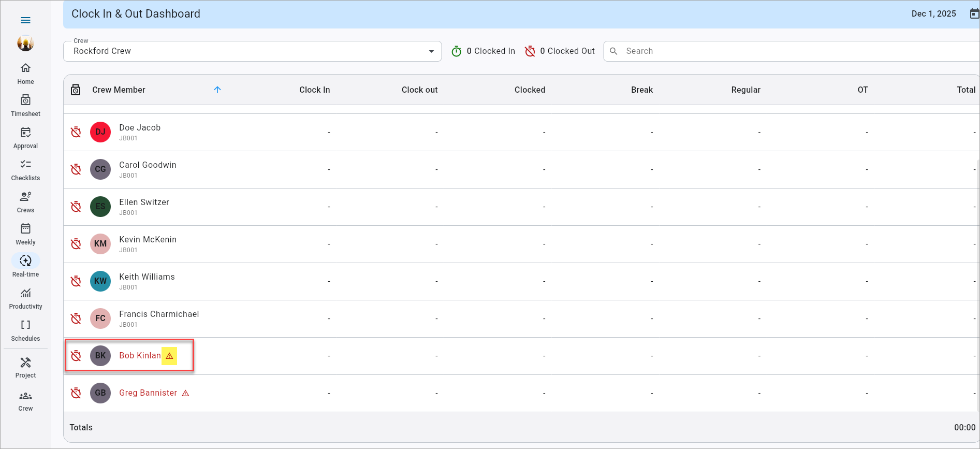Select the Kevin McKenin name
The height and width of the screenshot is (449, 980).
[x=148, y=240]
